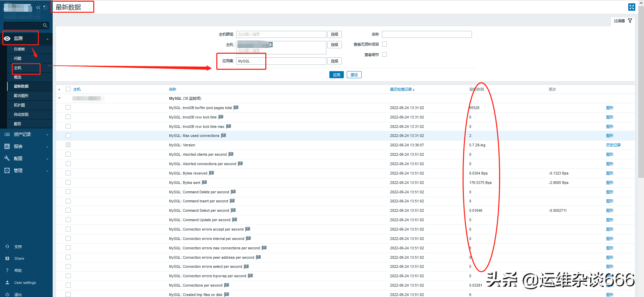Click the 帮助 question mark icon
The width and height of the screenshot is (644, 297).
tap(7, 270)
